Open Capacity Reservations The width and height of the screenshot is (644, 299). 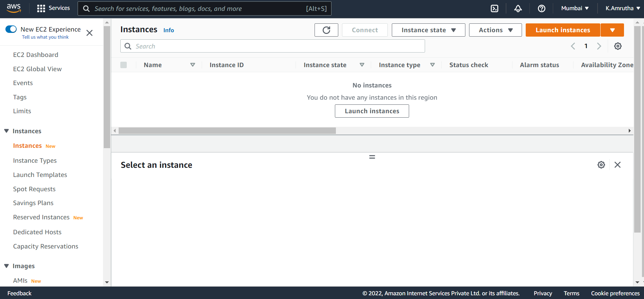coord(45,246)
